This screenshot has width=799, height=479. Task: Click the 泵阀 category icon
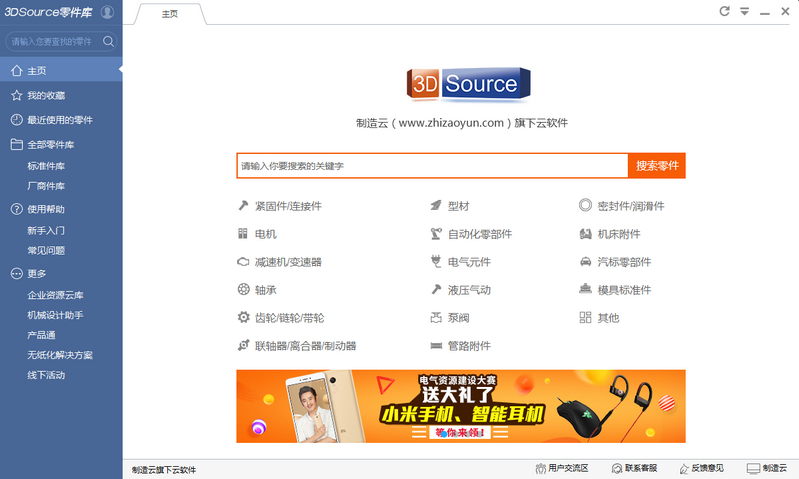[436, 317]
